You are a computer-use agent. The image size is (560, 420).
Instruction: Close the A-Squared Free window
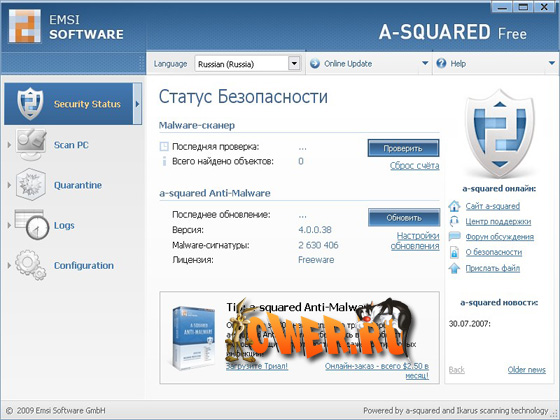coord(544,7)
